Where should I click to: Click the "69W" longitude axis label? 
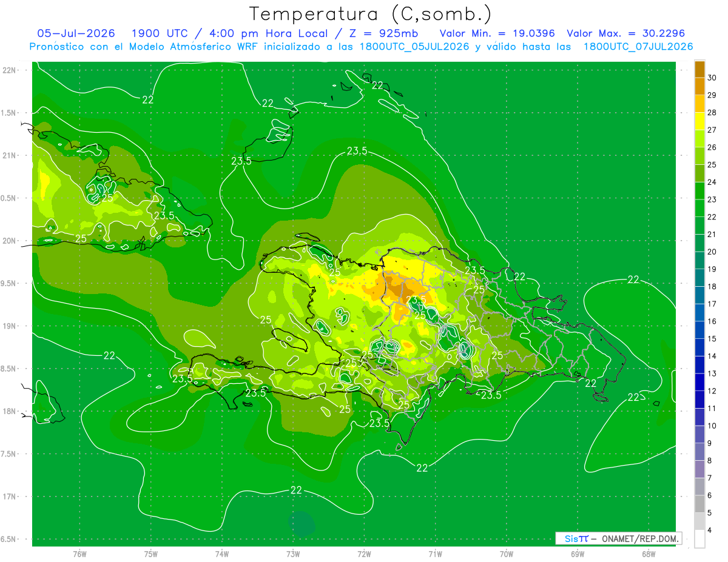(x=578, y=554)
